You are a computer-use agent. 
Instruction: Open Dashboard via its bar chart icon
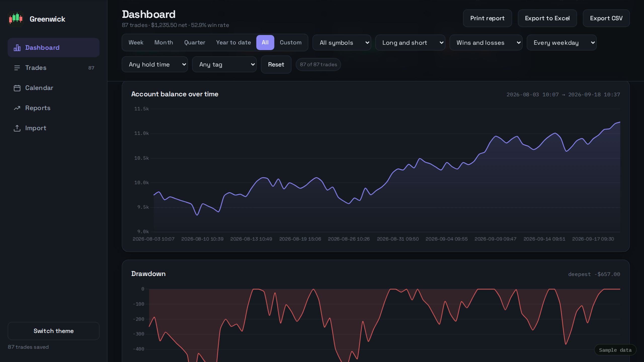pos(17,48)
